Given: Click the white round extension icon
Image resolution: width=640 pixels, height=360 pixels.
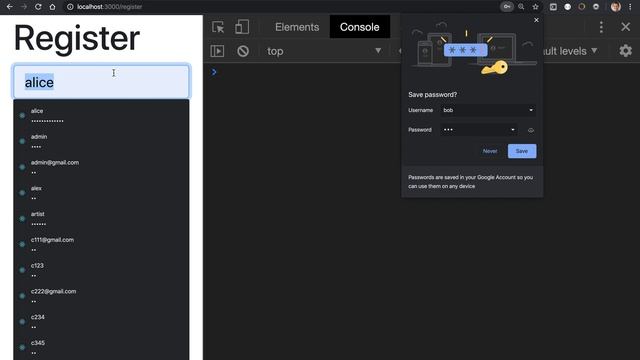Looking at the screenshot, I should coord(567,7).
